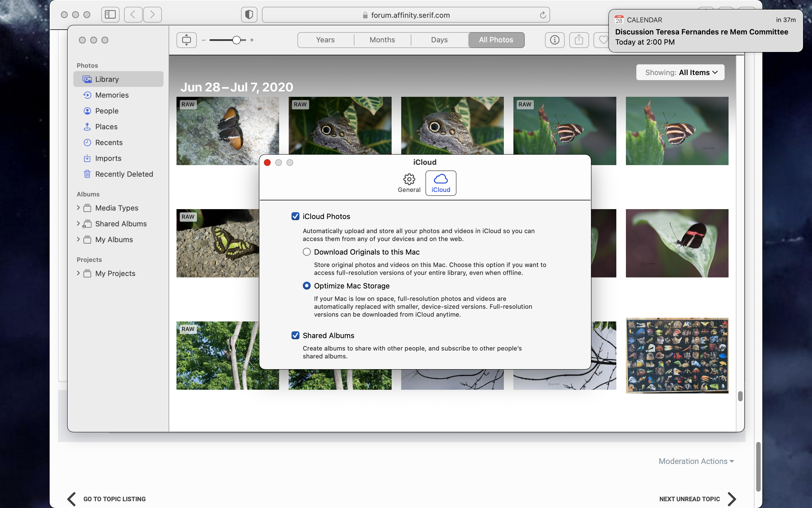Select the non-RAW striped butterfly photo, top right
This screenshot has height=508, width=812.
(677, 131)
